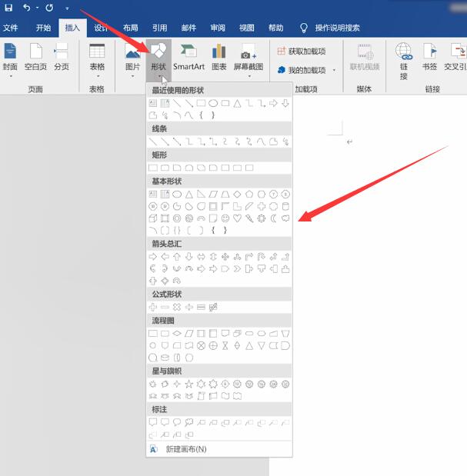Click the 箭头总汇 section header
The image size is (467, 476).
[219, 244]
